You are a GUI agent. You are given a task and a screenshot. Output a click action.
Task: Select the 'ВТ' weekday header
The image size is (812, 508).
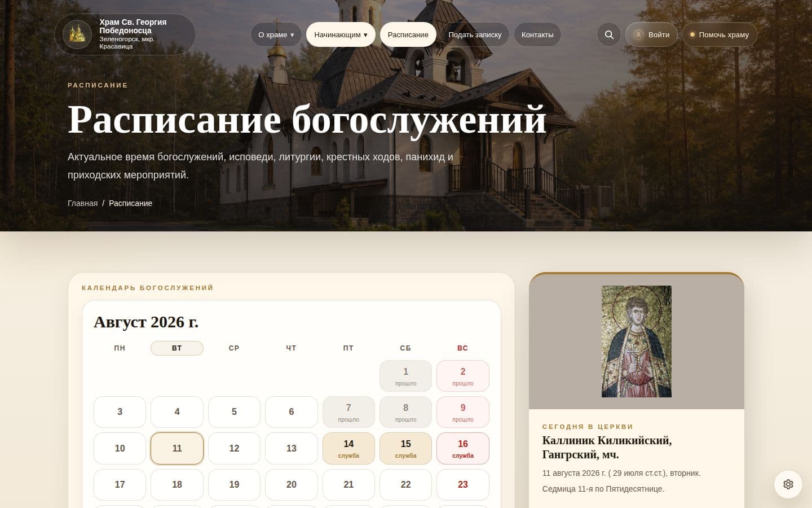tap(177, 348)
